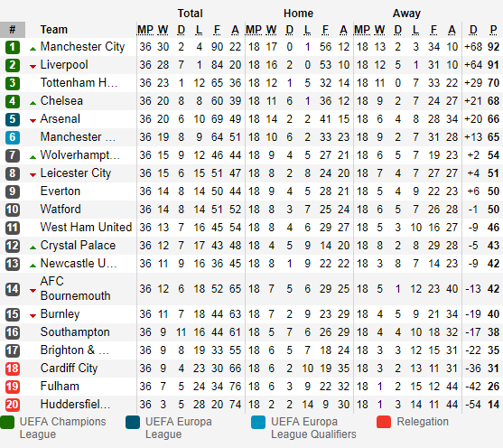
Task: Click the # rank column header
Action: [x=13, y=30]
